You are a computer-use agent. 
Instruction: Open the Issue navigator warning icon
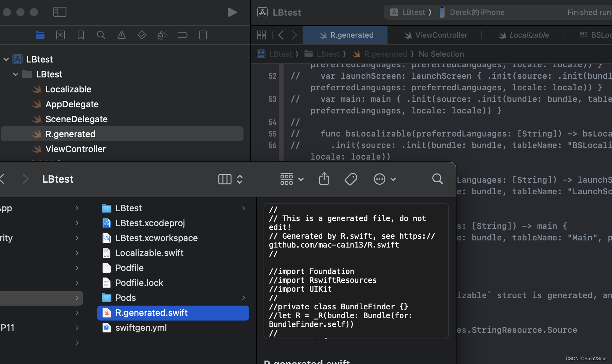point(122,35)
